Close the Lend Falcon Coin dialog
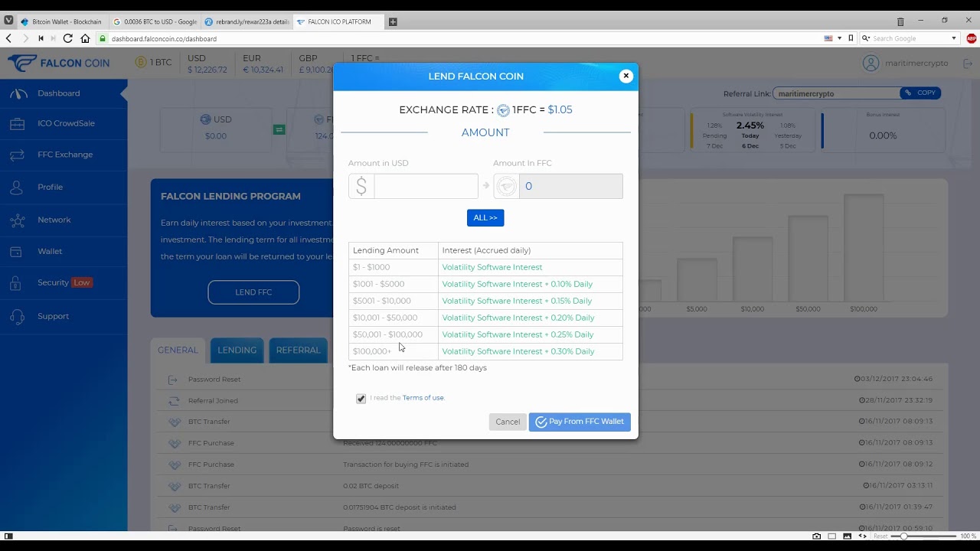This screenshot has height=551, width=980. pos(626,76)
